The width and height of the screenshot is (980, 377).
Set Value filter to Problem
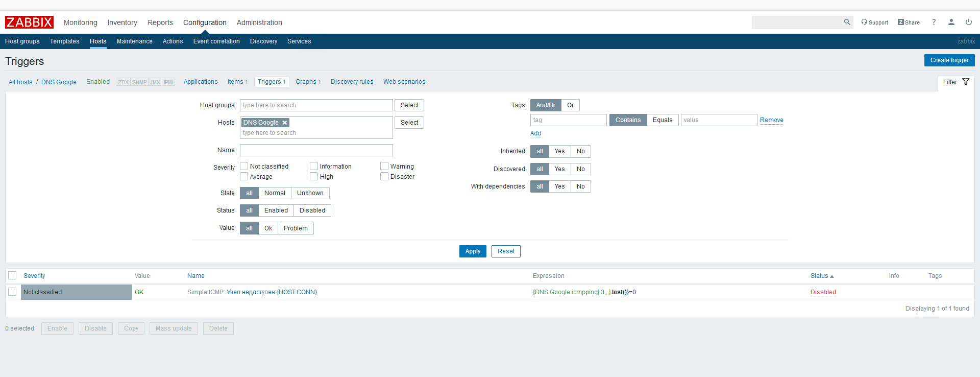click(x=296, y=228)
